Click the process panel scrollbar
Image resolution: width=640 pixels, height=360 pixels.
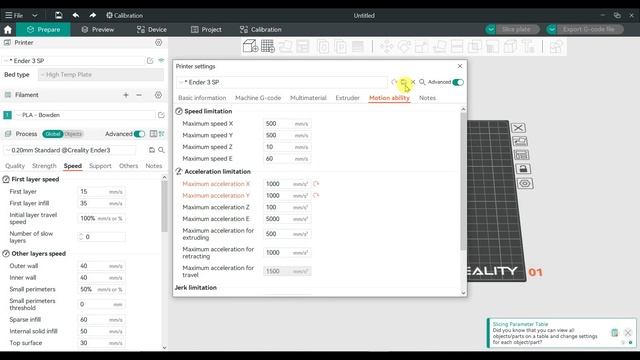point(164,206)
